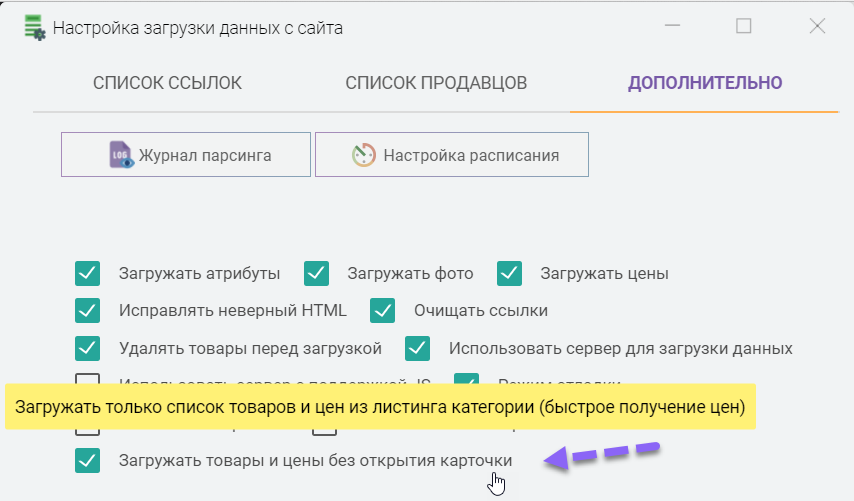The image size is (854, 501).
Task: Open the Список продавцов tab
Action: coord(436,83)
